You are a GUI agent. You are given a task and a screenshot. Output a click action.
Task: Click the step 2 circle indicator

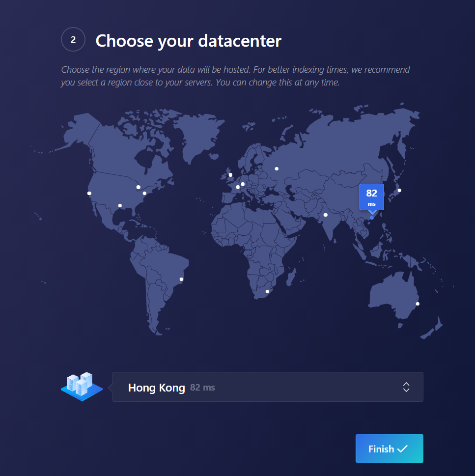pos(73,39)
